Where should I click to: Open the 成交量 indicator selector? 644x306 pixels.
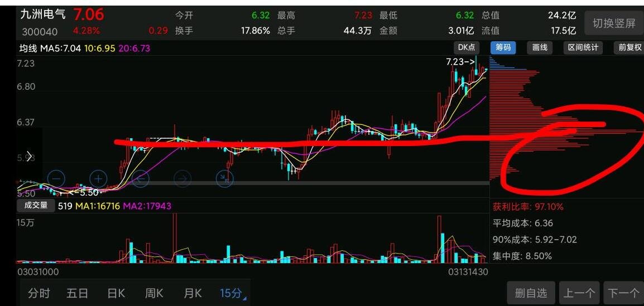pos(36,206)
